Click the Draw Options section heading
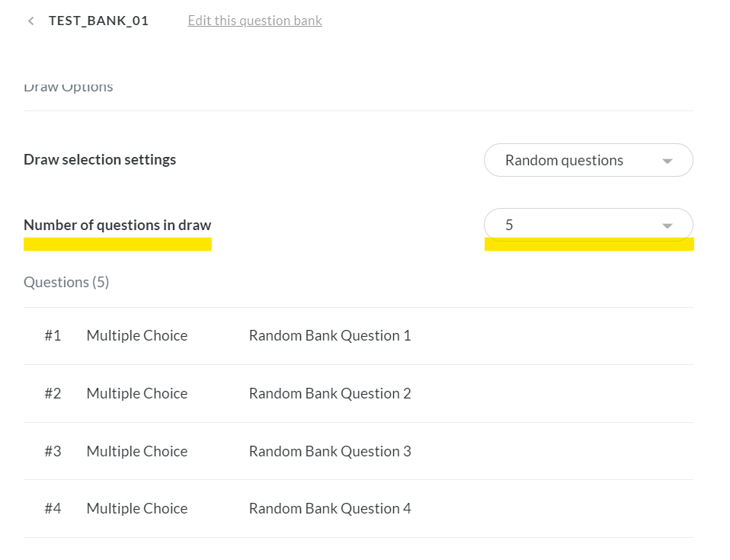730x560 pixels. coord(69,88)
